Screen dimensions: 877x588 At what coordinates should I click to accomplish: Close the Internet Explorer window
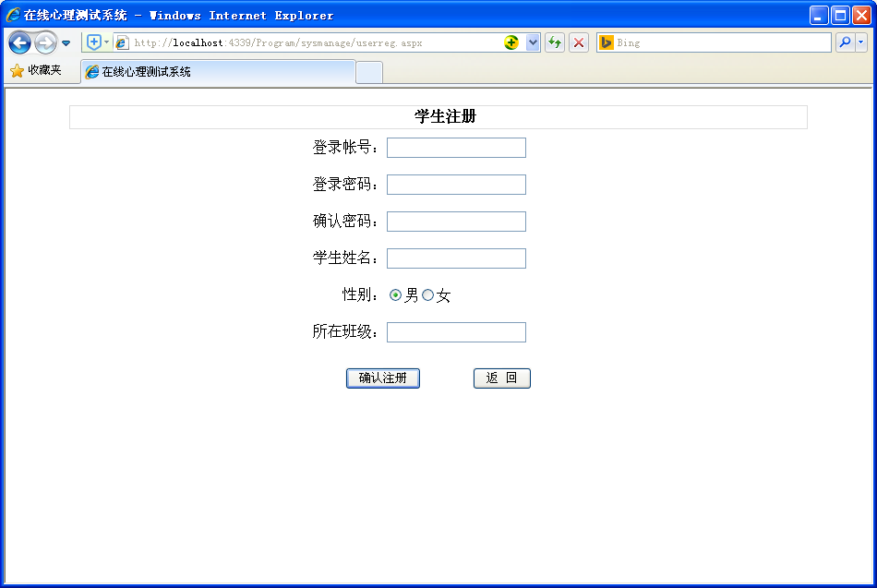click(861, 15)
